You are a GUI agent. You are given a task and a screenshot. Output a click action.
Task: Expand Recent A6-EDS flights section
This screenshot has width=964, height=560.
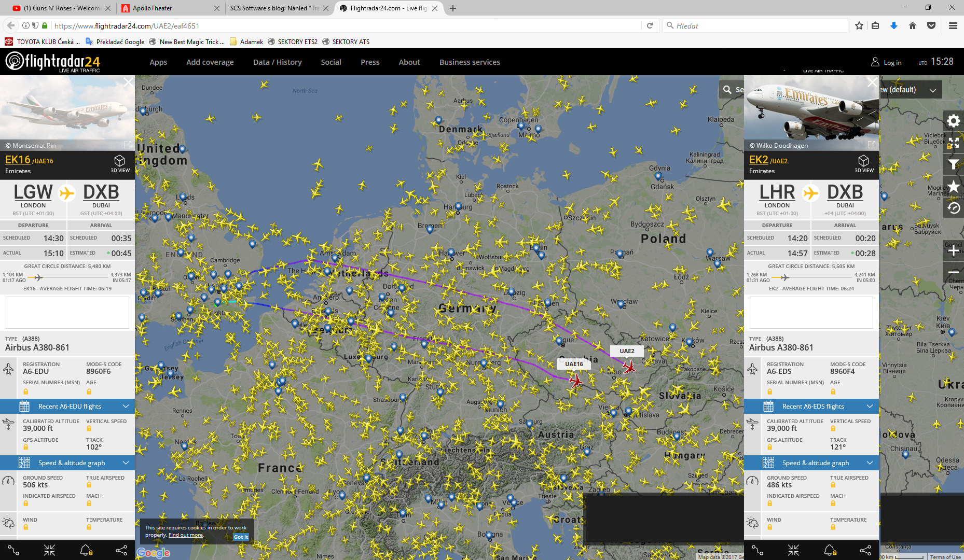tap(811, 406)
